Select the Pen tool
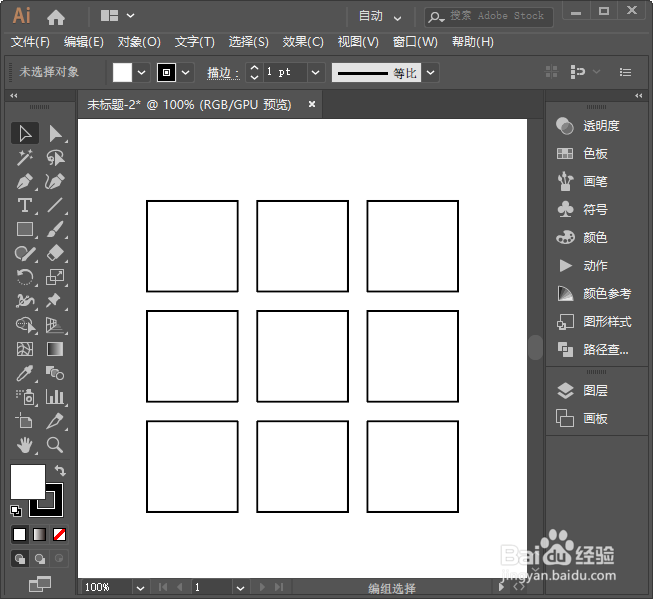The height and width of the screenshot is (599, 653). [25, 182]
